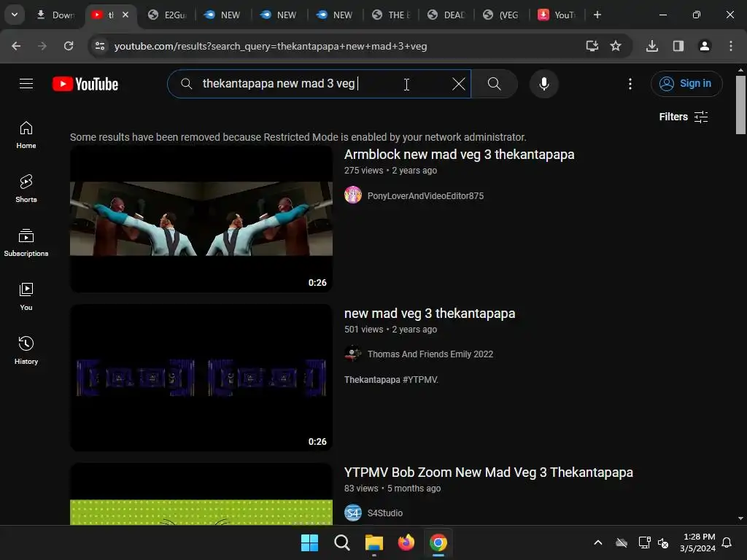Viewport: 747px width, 560px height.
Task: Switch to the last YouTube tab
Action: [557, 15]
